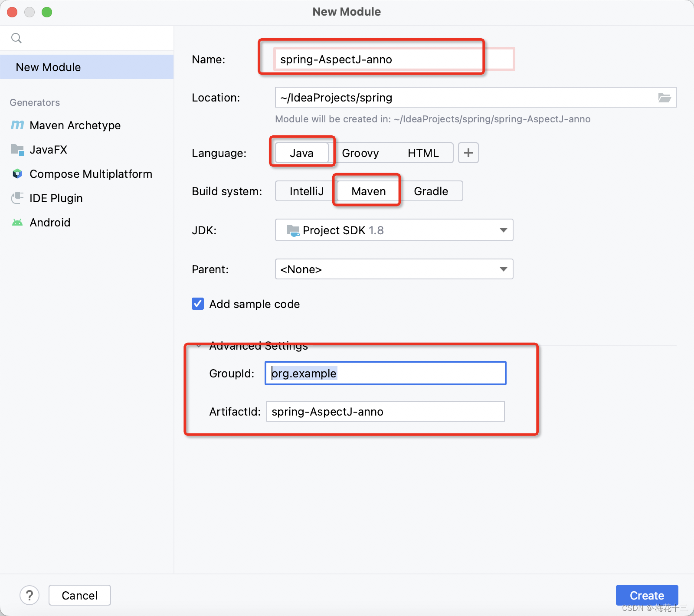Open the Location folder browse icon
The height and width of the screenshot is (616, 694).
664,98
